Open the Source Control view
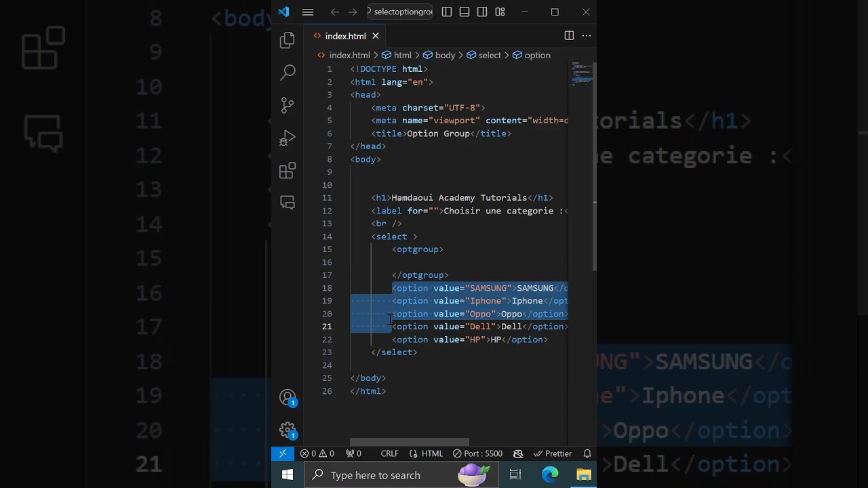 point(288,104)
